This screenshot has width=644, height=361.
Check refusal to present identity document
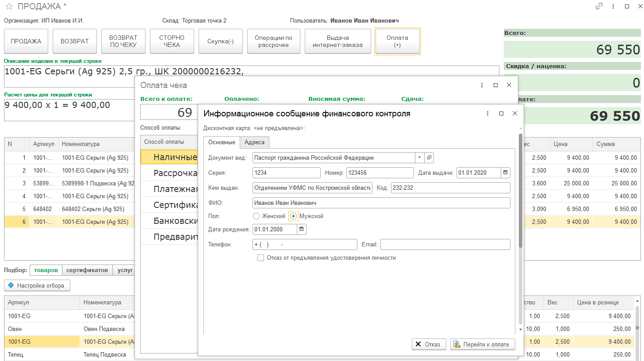(261, 258)
